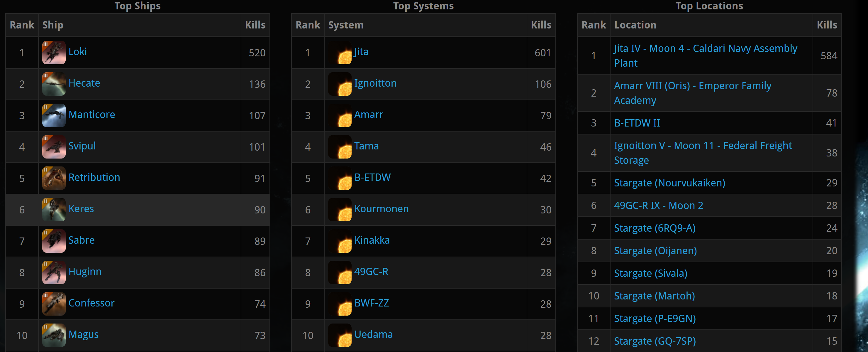This screenshot has height=352, width=868.
Task: Click the Kills header in Top Ships
Action: 255,25
